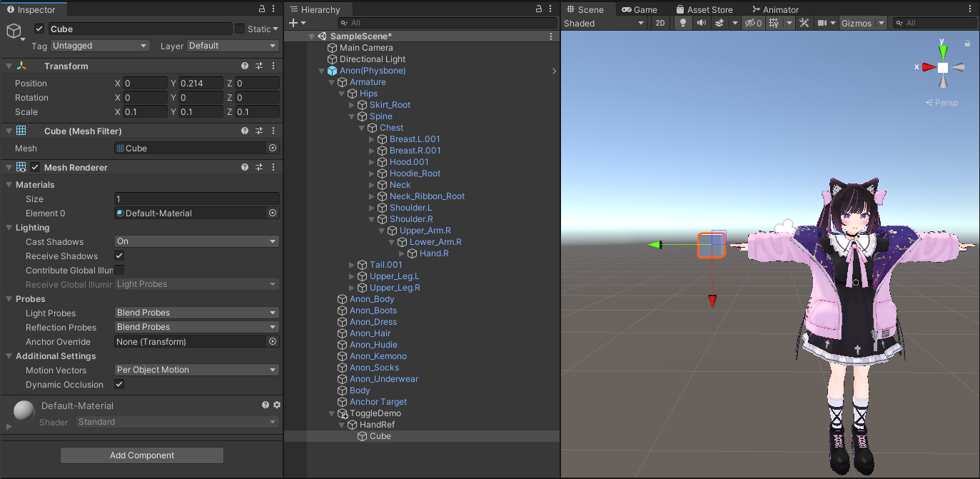Toggle hidden objects visibility in the scene
Image resolution: width=980 pixels, height=479 pixels.
pos(753,23)
